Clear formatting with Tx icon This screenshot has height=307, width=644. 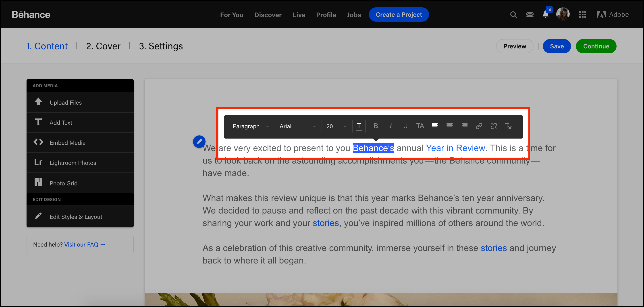pos(508,126)
